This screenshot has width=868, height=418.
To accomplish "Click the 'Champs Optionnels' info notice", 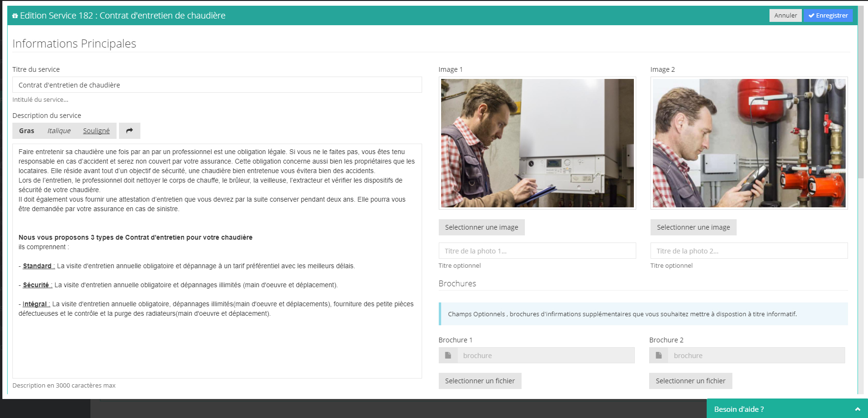I will pos(643,314).
